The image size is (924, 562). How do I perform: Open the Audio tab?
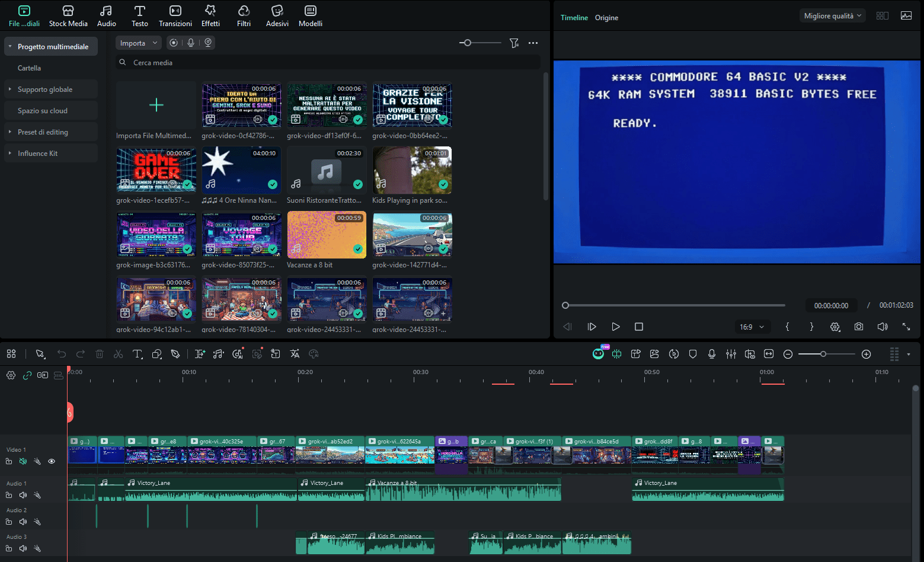pos(107,16)
